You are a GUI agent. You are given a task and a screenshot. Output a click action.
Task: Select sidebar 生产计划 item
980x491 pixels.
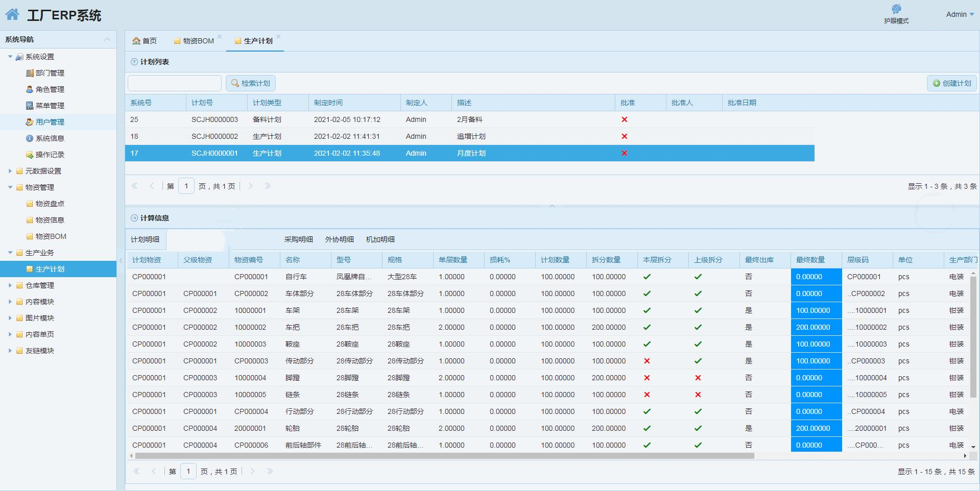(x=58, y=269)
